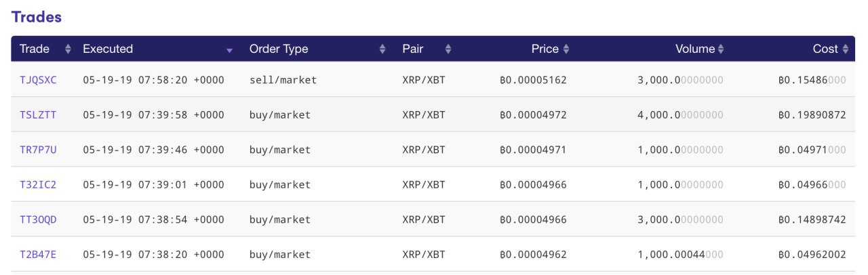Click the 4,000.0 volume cell

pyautogui.click(x=680, y=115)
